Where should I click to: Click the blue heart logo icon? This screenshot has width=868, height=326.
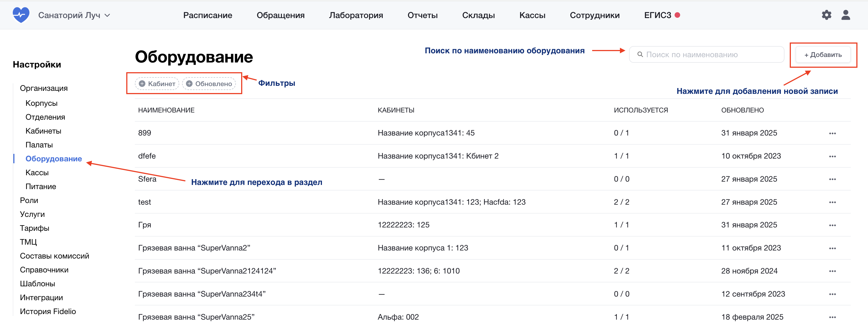21,15
